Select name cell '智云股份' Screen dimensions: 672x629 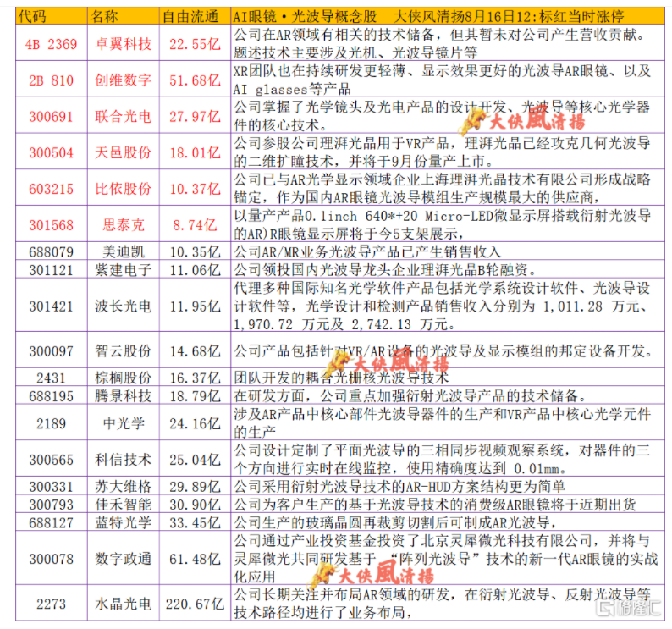click(124, 350)
